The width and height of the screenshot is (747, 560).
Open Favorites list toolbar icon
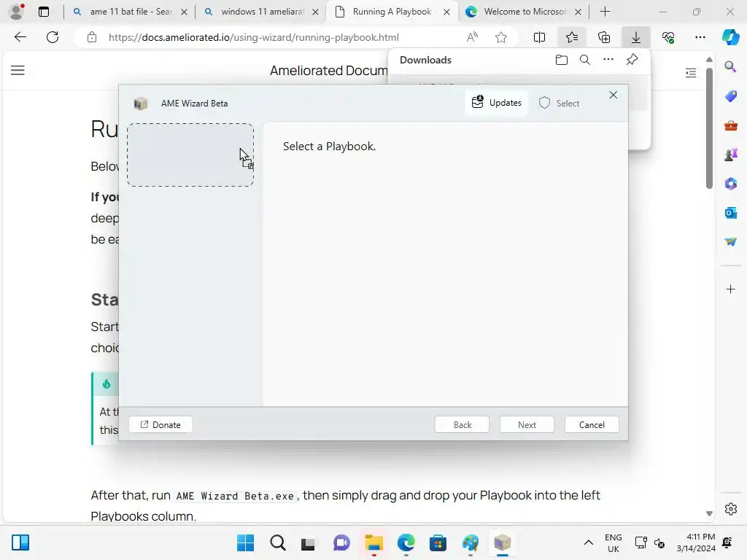coord(572,37)
